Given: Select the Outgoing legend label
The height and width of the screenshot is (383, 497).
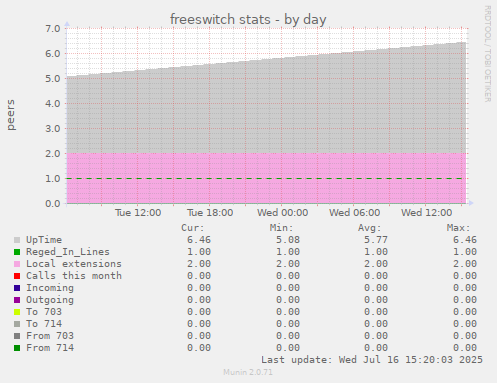Looking at the screenshot, I should tap(50, 300).
